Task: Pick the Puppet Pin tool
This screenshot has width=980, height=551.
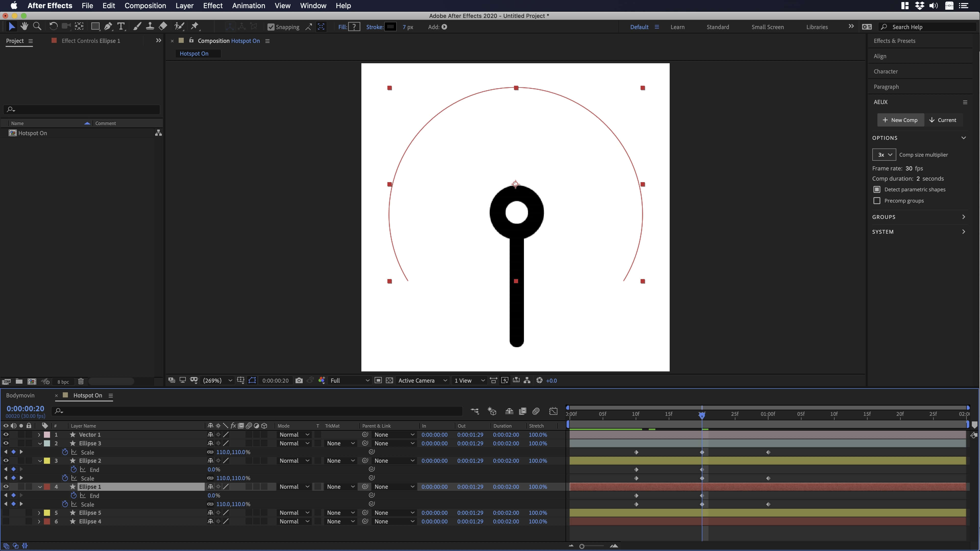Action: tap(195, 26)
